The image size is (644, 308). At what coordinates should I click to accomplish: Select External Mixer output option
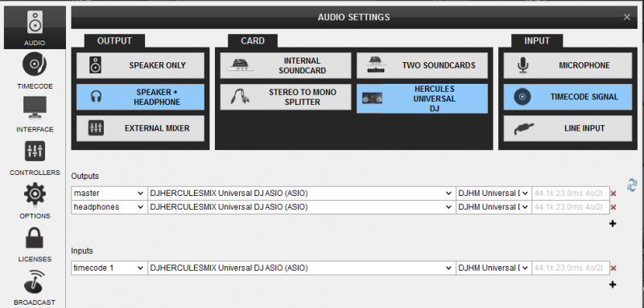[x=140, y=128]
